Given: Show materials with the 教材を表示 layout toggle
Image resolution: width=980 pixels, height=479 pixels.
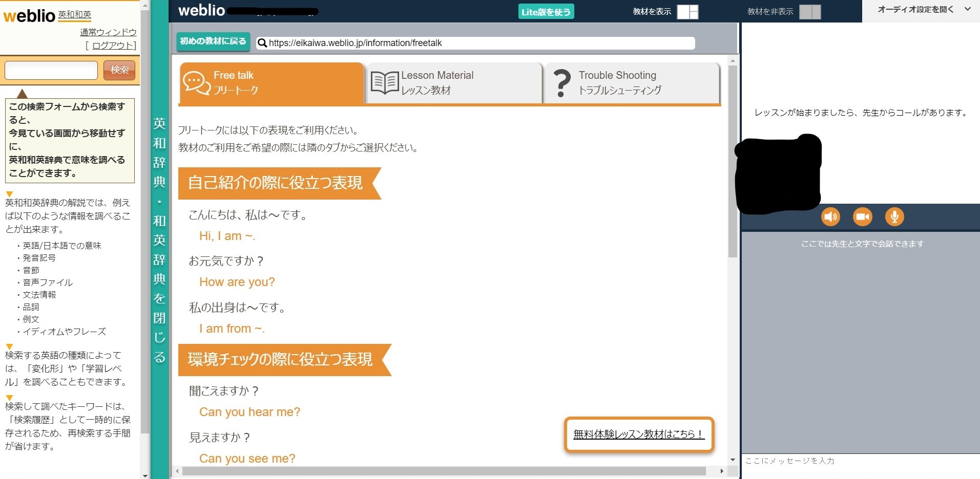Looking at the screenshot, I should click(x=687, y=12).
